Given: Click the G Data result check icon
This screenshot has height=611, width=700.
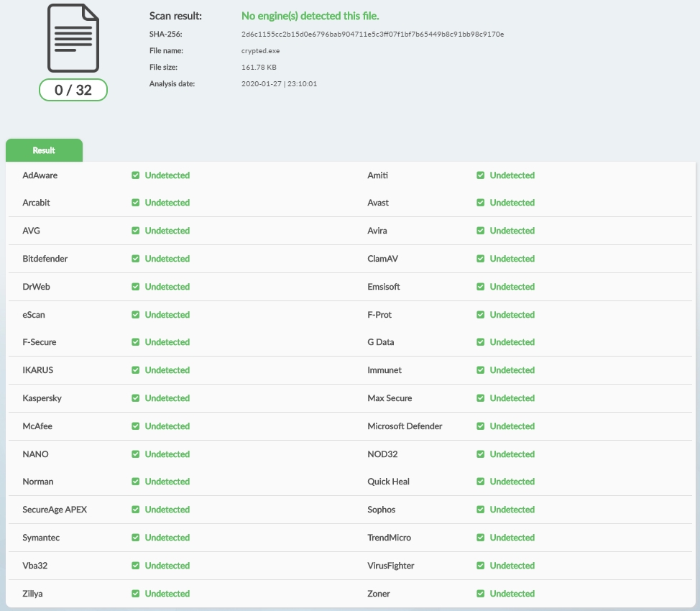Looking at the screenshot, I should 480,342.
